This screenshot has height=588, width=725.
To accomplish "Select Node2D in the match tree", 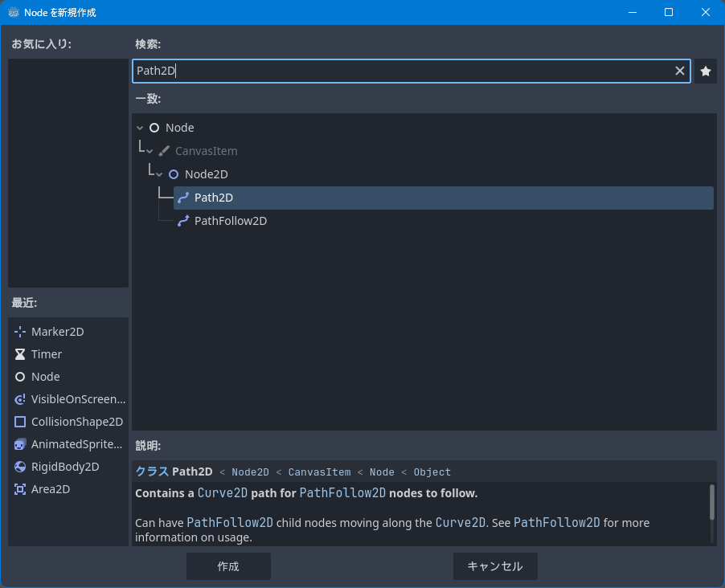I will (207, 174).
